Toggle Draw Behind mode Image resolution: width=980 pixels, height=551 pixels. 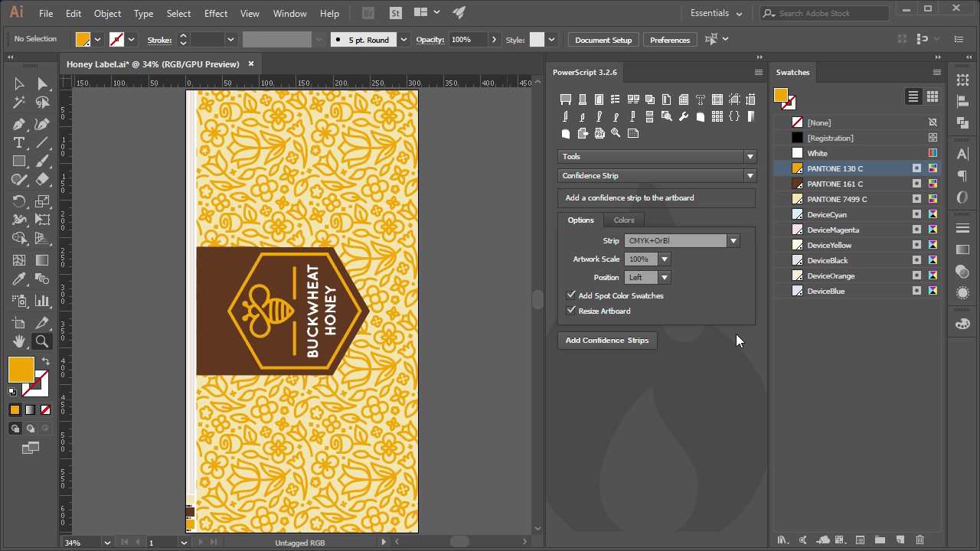[31, 429]
